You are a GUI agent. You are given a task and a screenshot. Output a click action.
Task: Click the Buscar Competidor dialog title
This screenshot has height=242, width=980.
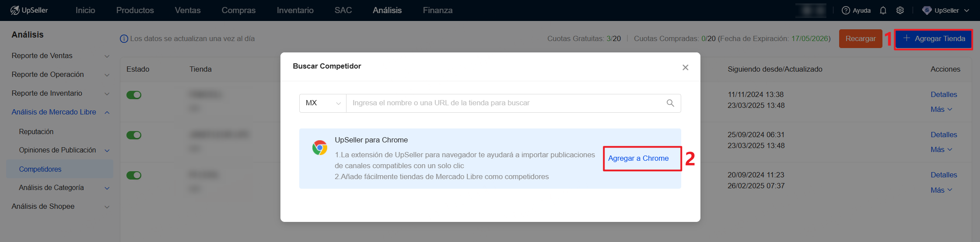(x=327, y=66)
